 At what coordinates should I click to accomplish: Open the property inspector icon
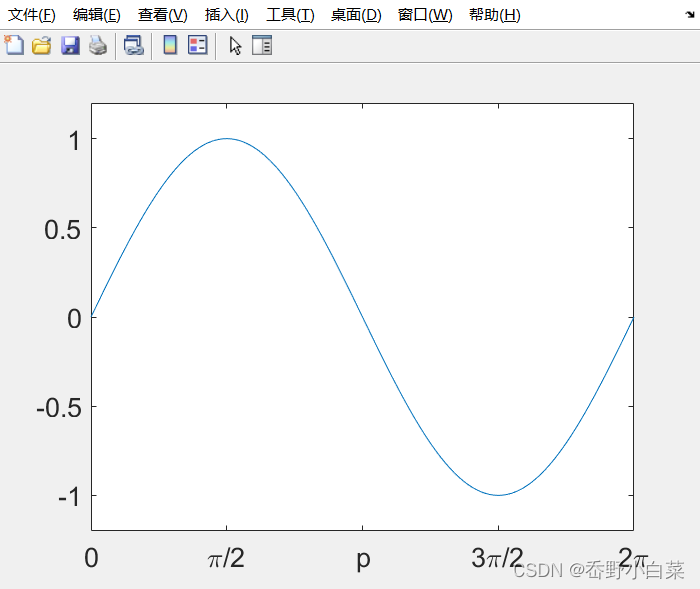click(262, 45)
